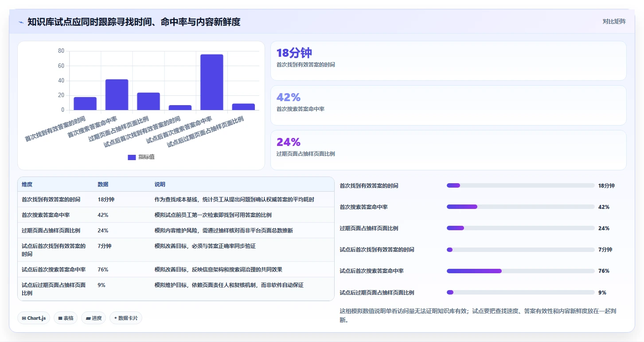Click the progress bar in the 9% row

[x=521, y=292]
